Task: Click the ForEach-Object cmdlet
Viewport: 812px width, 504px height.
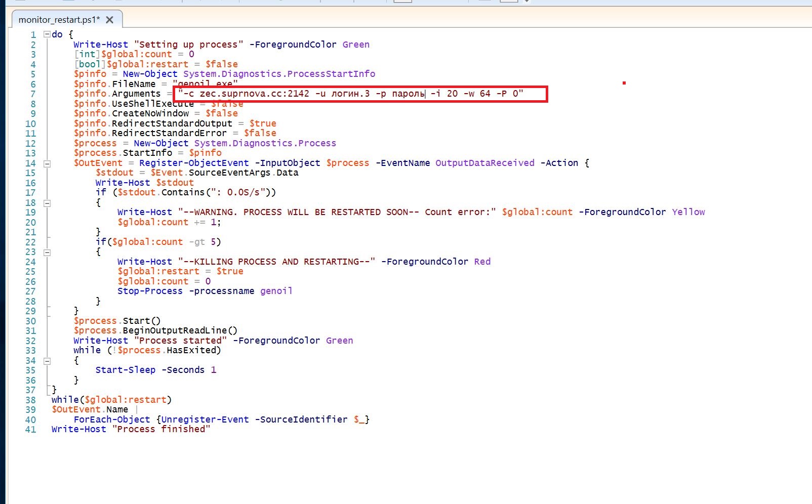Action: click(112, 419)
